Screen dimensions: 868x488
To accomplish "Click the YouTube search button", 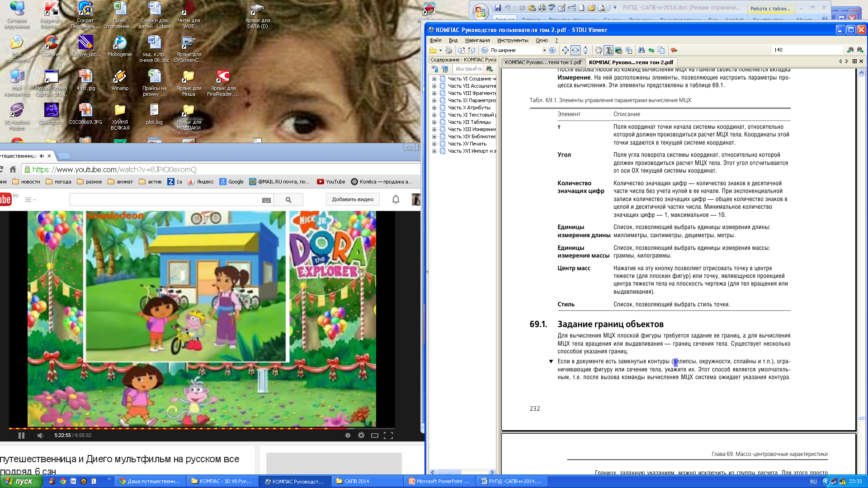I will tap(288, 200).
